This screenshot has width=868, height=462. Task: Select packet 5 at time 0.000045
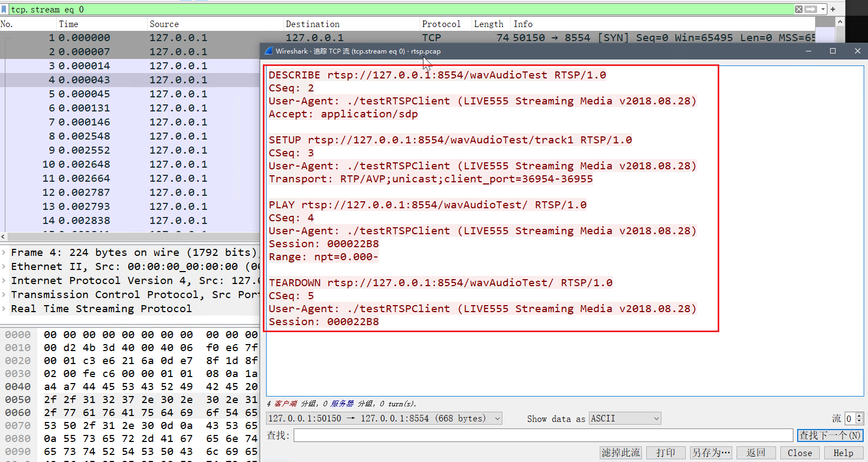[130, 94]
